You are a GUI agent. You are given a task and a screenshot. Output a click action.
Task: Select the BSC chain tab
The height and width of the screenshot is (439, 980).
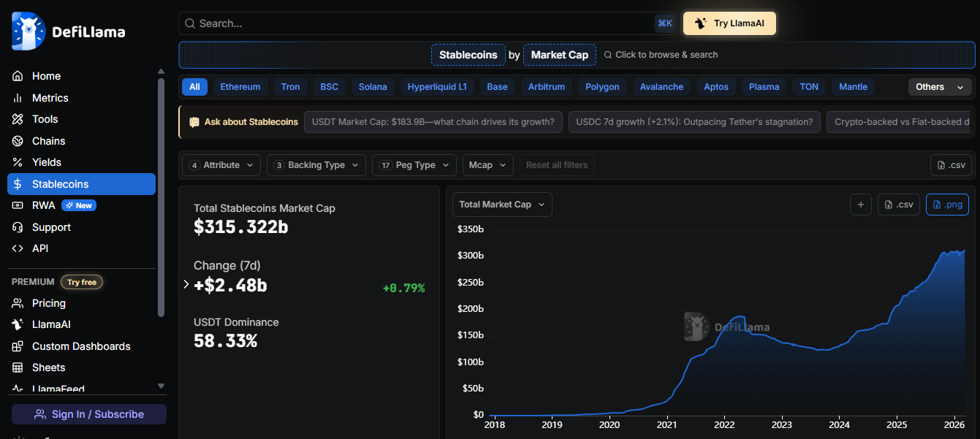330,87
